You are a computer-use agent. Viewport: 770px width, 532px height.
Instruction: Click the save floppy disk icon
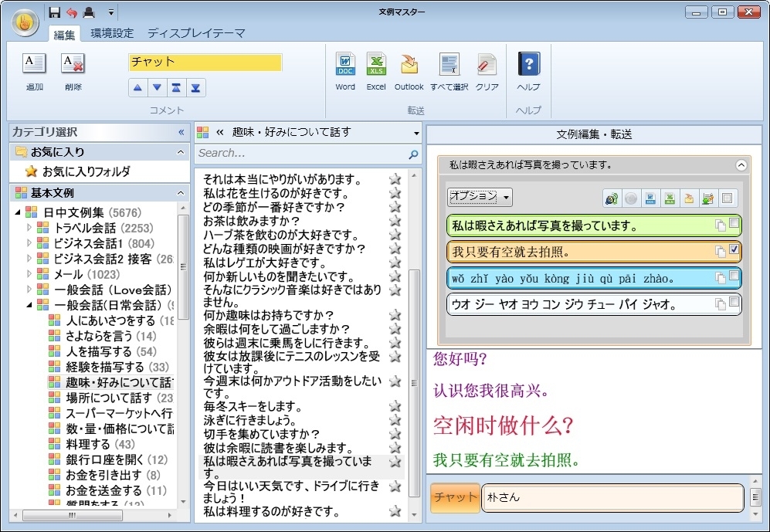click(x=55, y=12)
